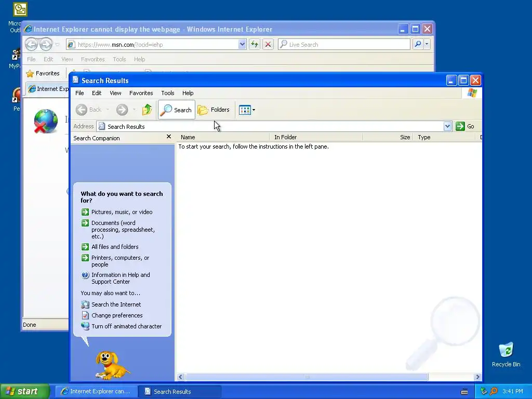Click the Internet Explorer back button
The image size is (532, 399).
tap(31, 44)
